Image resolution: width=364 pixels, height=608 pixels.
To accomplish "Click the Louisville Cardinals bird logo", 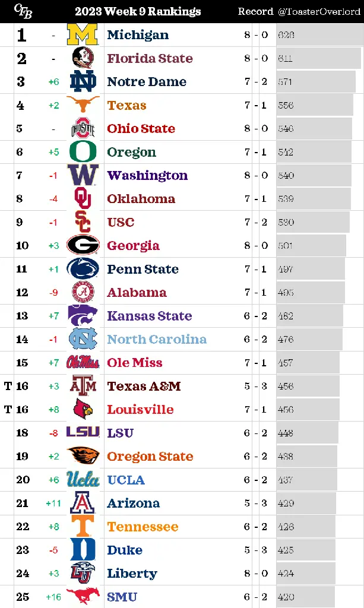I will tap(83, 409).
